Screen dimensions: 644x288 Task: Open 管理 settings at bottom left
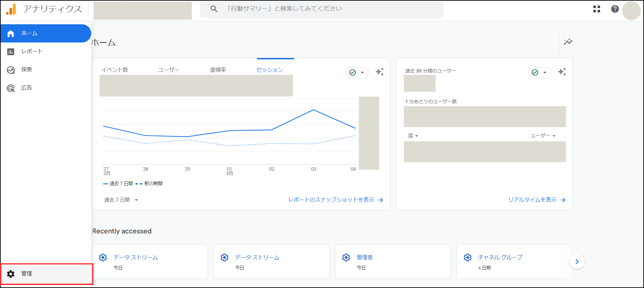point(46,274)
